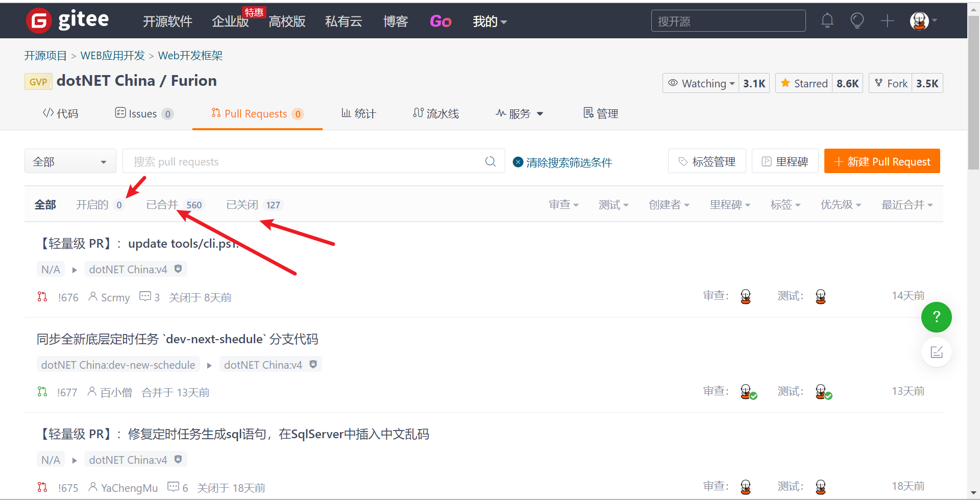The image size is (980, 500).
Task: Open 企业版 in top navigation
Action: coord(230,21)
